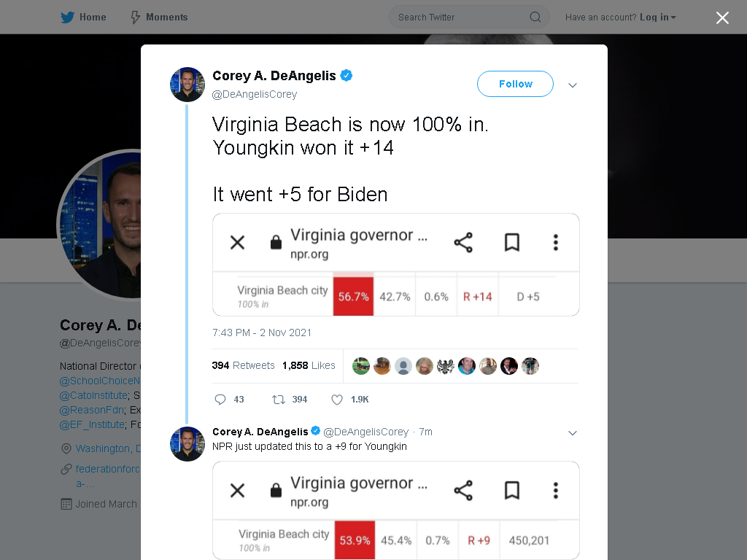
Task: Open the first NPR screenshot image
Action: 396,265
